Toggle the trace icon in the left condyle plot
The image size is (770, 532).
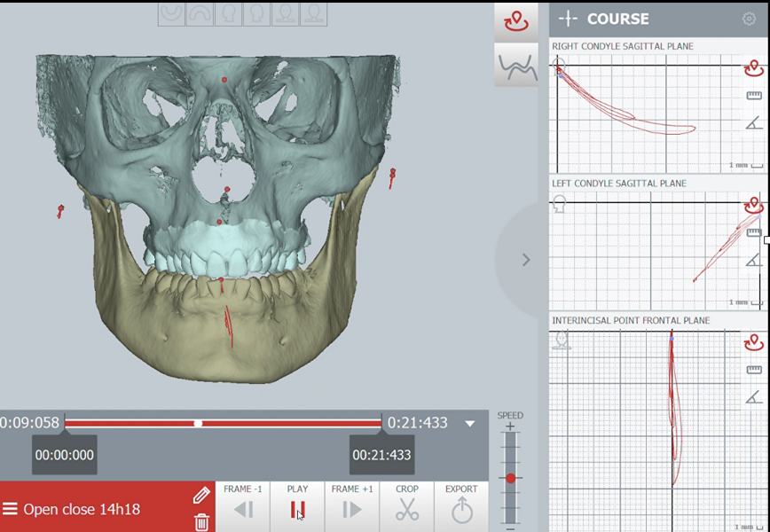[753, 206]
